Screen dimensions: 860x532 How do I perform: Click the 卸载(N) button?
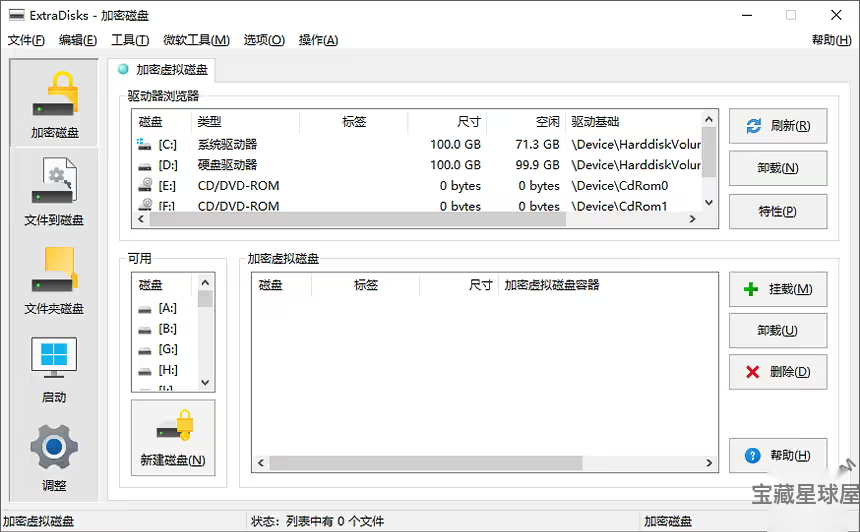coord(778,168)
